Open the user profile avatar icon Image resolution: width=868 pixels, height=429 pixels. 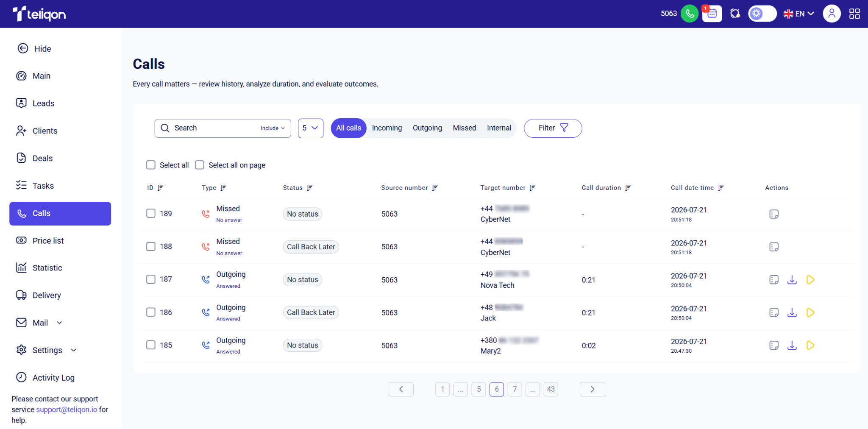point(832,14)
